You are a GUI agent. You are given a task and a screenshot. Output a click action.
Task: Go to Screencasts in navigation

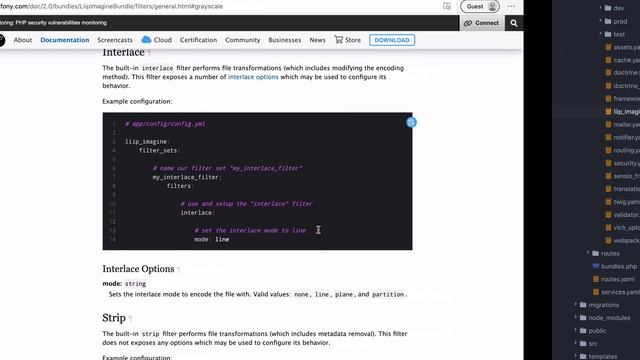[x=115, y=40]
